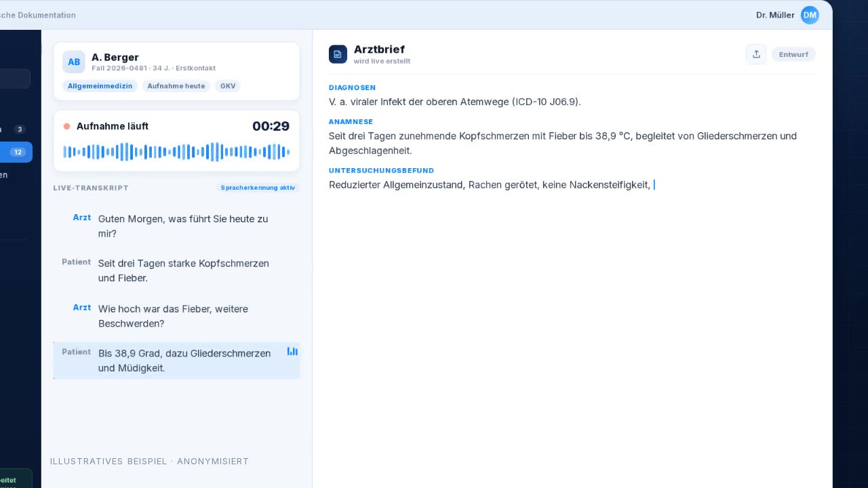The width and height of the screenshot is (868, 488).
Task: Click the Dr. Müller user name
Action: tap(775, 15)
